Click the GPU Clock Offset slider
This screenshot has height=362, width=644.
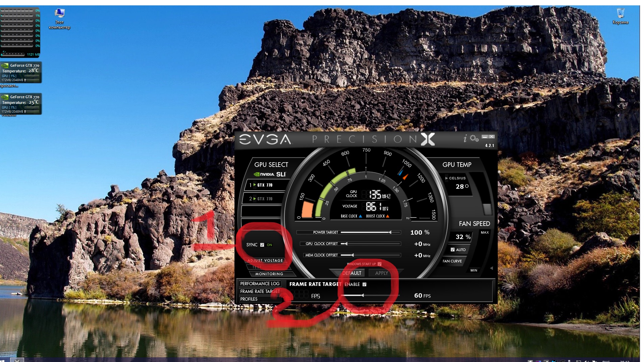[x=371, y=244]
